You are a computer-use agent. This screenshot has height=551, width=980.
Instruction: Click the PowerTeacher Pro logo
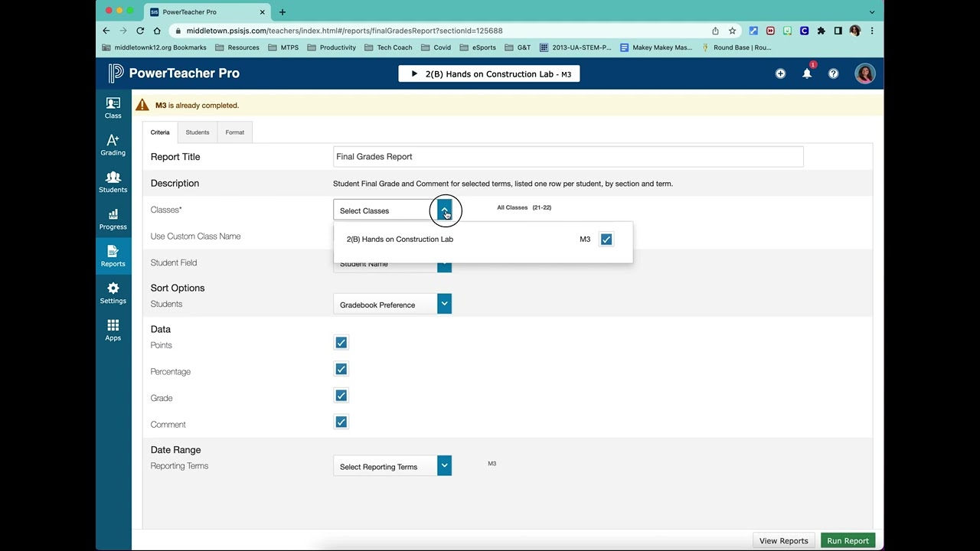pos(174,73)
